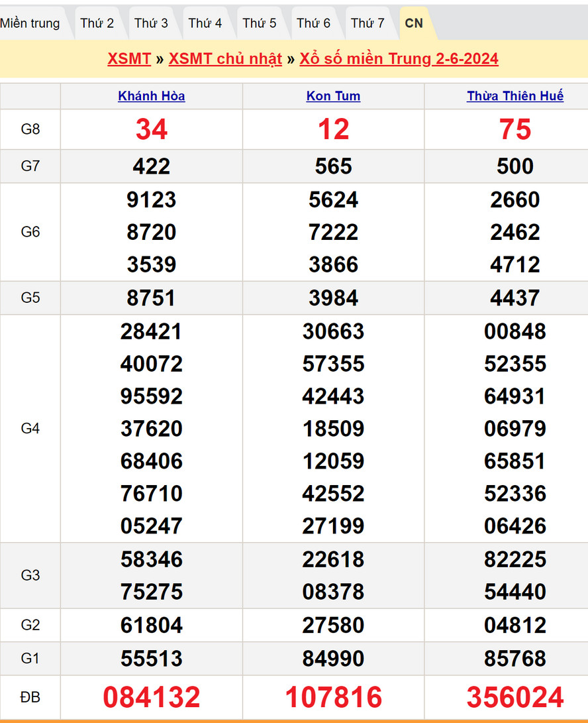The height and width of the screenshot is (723, 588).
Task: Click Khánh Hòa special prize 084132
Action: pyautogui.click(x=152, y=697)
